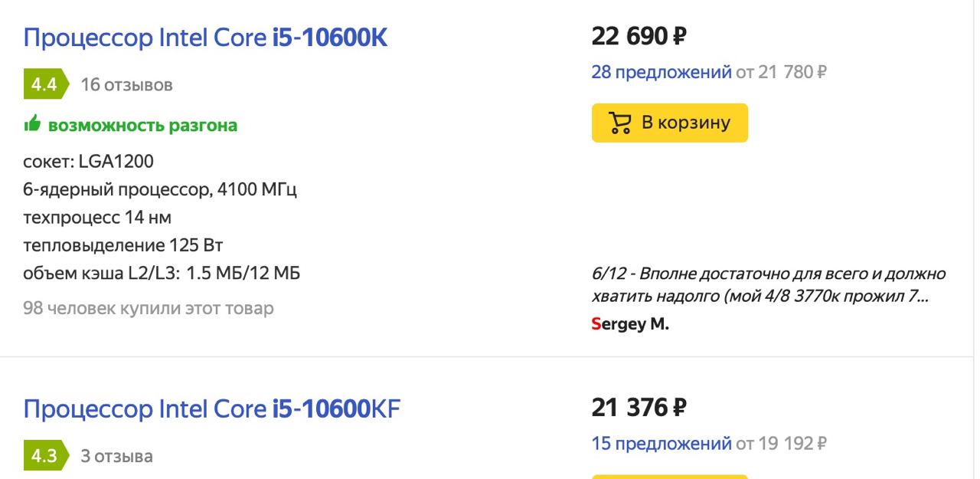Viewport: 980px width, 479px height.
Task: Click the thumbs-up icon beside возможность разгона
Action: (32, 123)
